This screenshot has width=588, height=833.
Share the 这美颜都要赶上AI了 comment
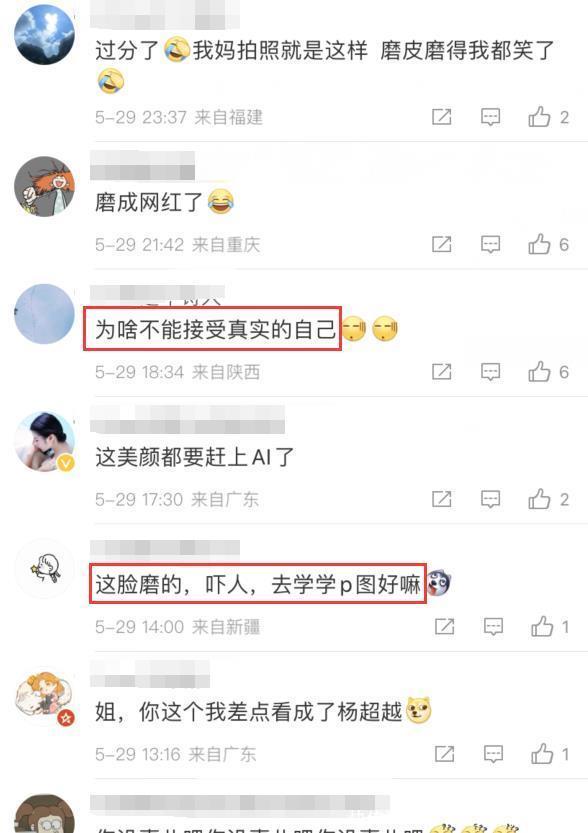(x=441, y=499)
